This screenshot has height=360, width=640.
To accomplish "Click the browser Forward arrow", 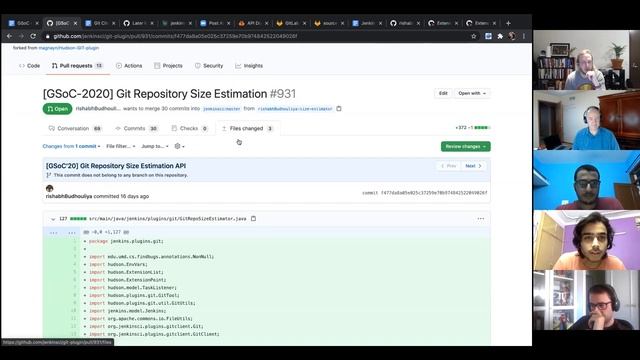I will pyautogui.click(x=21, y=36).
